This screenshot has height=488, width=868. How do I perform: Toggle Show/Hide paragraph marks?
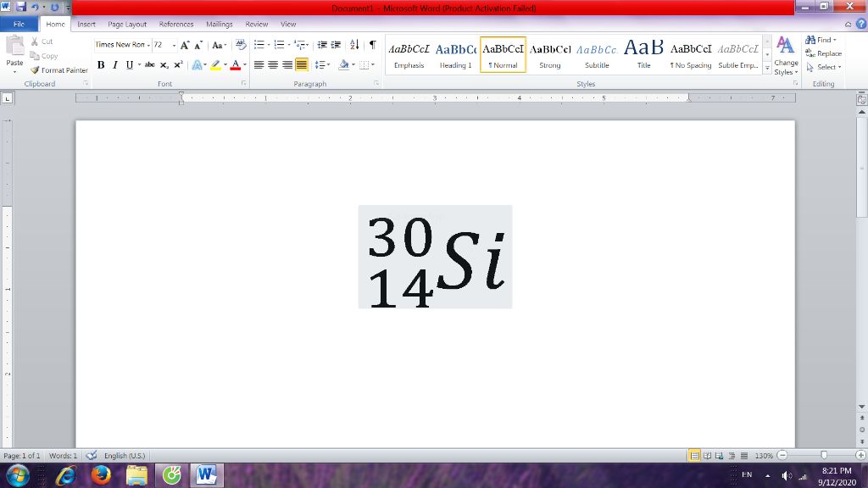(373, 45)
